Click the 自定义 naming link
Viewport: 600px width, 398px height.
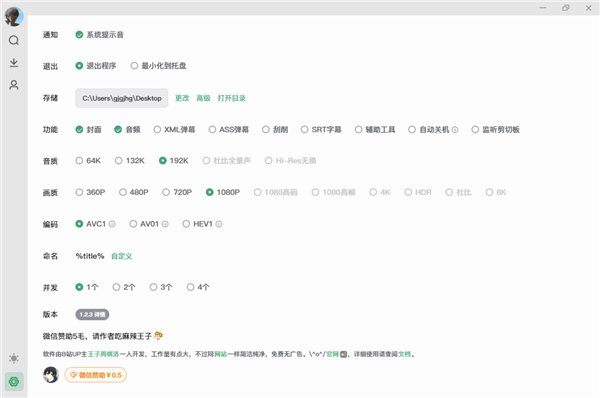[122, 256]
